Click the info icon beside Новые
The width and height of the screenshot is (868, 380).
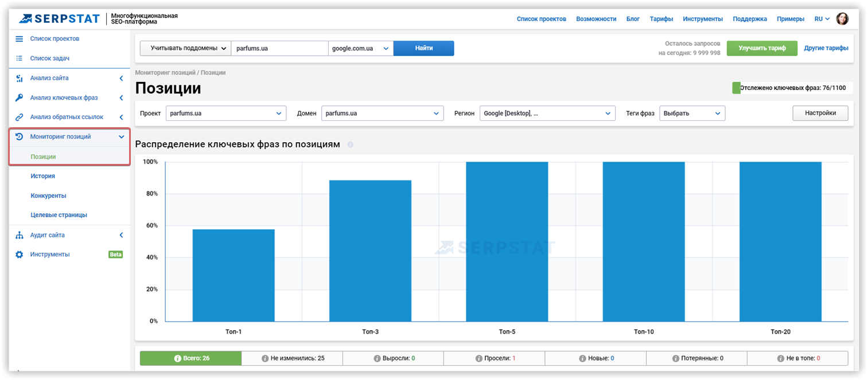click(582, 359)
